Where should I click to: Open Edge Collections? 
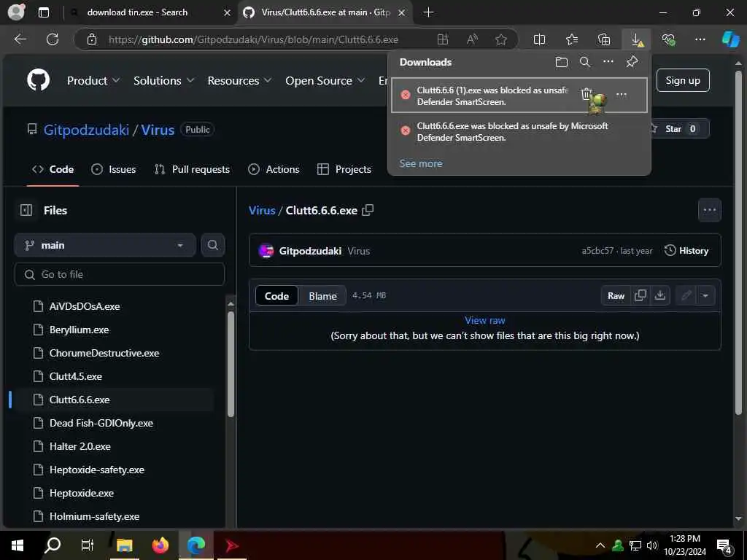(x=603, y=39)
